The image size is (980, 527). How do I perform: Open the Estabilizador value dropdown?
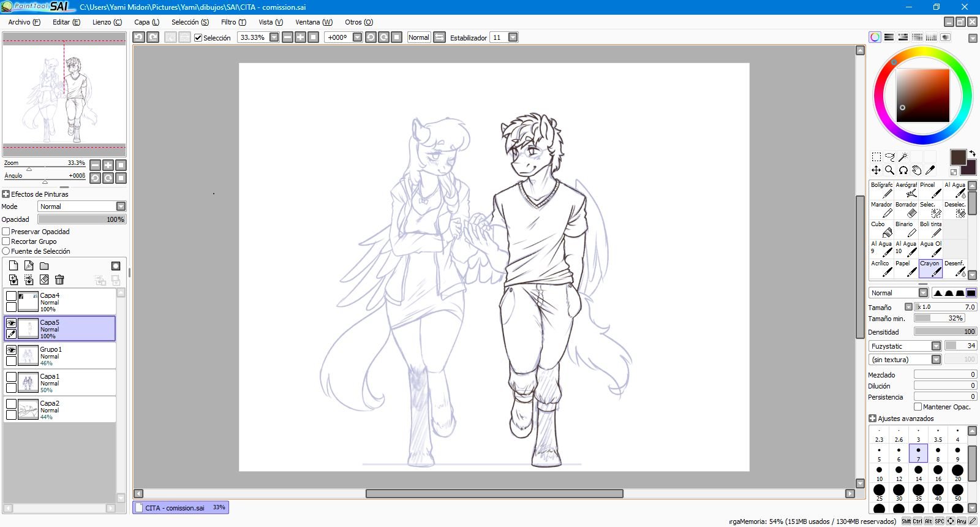coord(513,37)
